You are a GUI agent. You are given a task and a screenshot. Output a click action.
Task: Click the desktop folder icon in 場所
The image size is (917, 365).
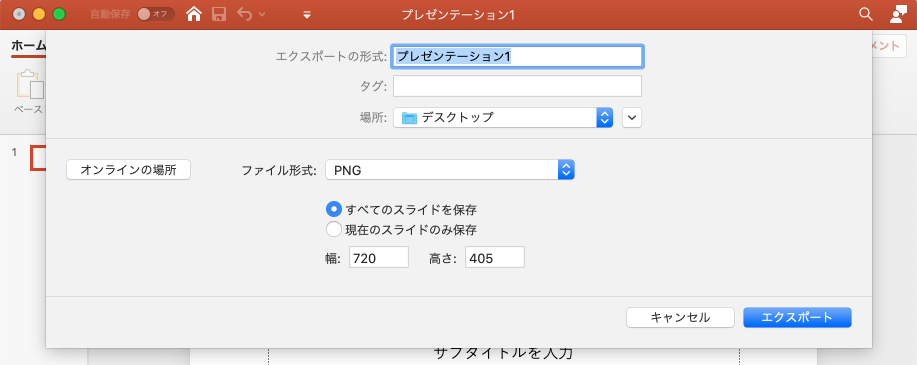pyautogui.click(x=409, y=118)
